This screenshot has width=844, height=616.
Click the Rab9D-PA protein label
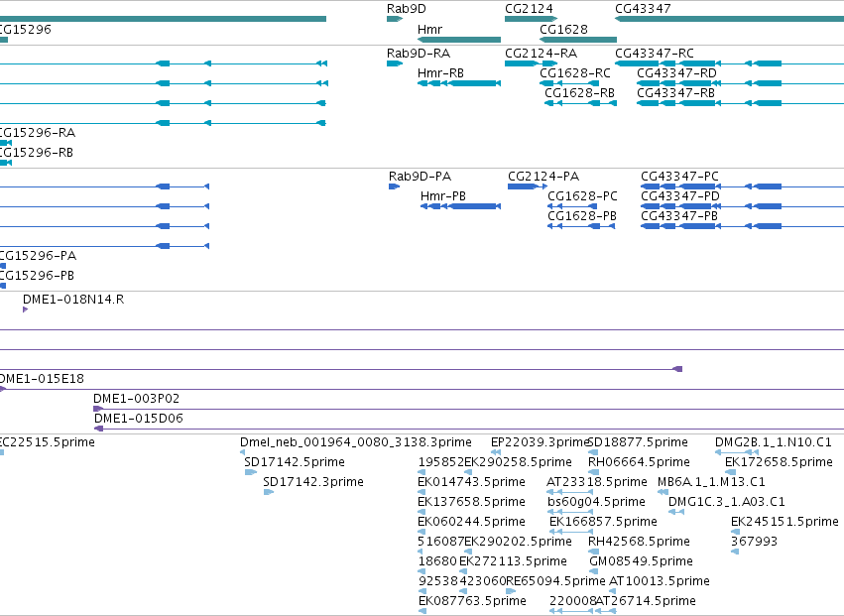tap(420, 177)
